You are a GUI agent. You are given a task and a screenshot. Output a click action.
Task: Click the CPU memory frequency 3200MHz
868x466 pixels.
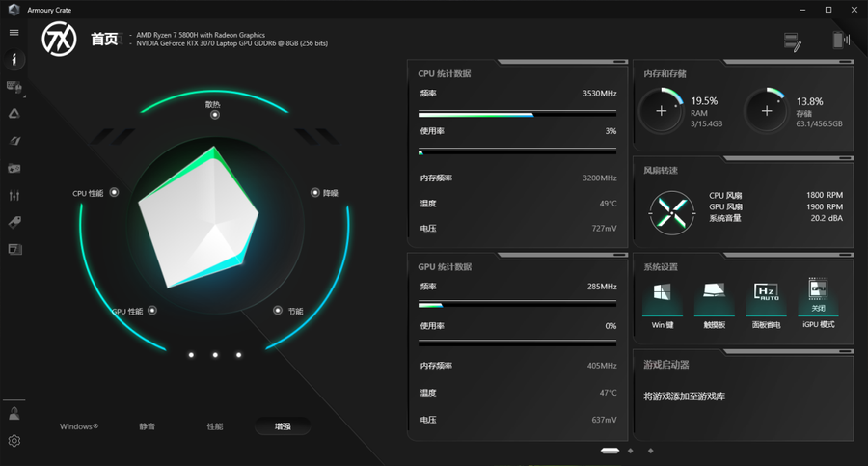pos(600,178)
